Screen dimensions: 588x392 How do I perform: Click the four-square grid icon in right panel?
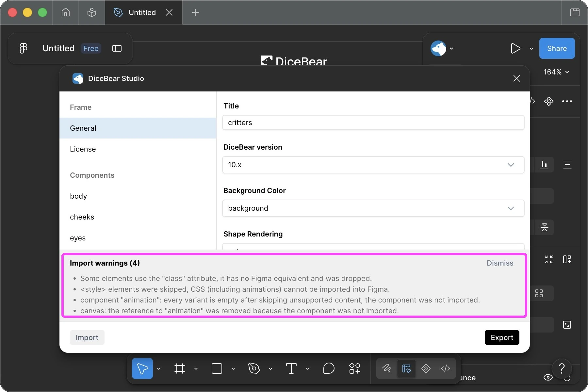(x=539, y=293)
